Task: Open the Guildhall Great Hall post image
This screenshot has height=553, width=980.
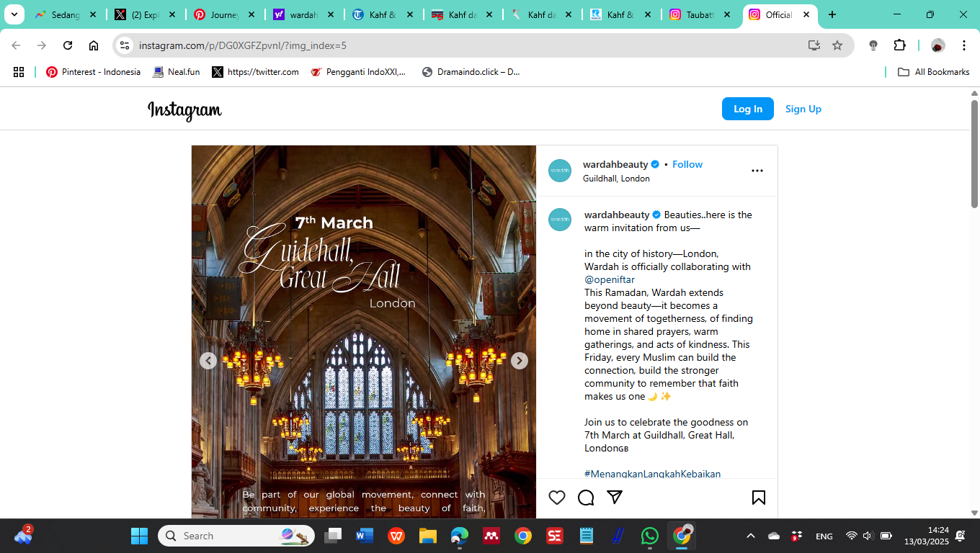Action: (364, 332)
